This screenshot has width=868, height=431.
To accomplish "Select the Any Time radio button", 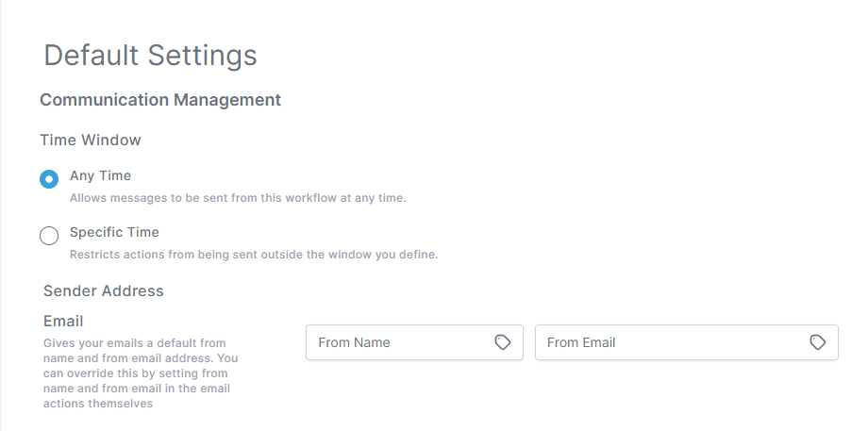I will click(49, 179).
